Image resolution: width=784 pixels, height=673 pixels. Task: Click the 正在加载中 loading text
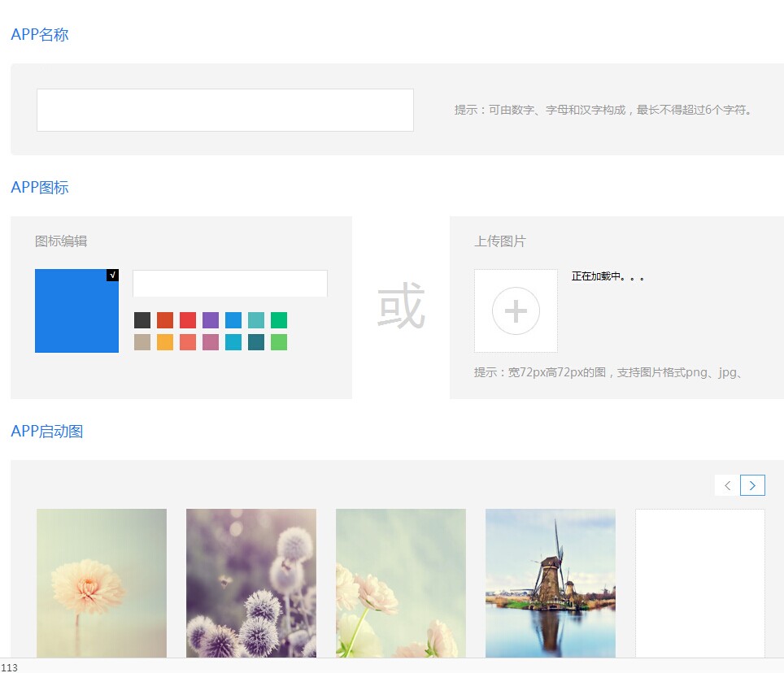pos(608,276)
